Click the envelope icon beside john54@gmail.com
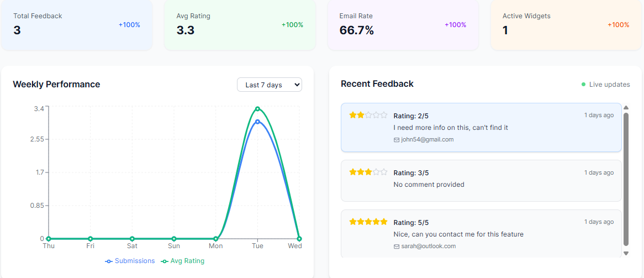Image resolution: width=644 pixels, height=278 pixels. [x=397, y=140]
